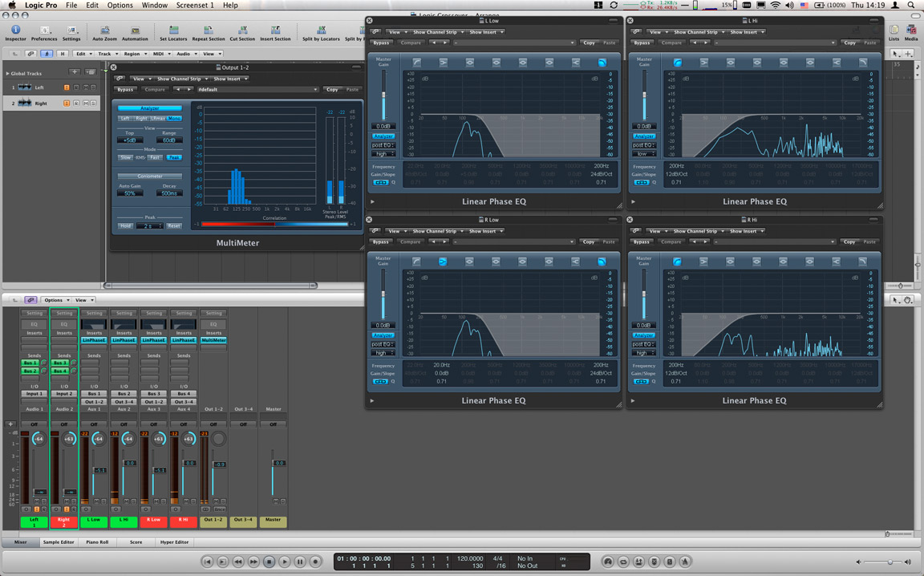Click the 120.0000 tempo field in transport

pyautogui.click(x=470, y=558)
